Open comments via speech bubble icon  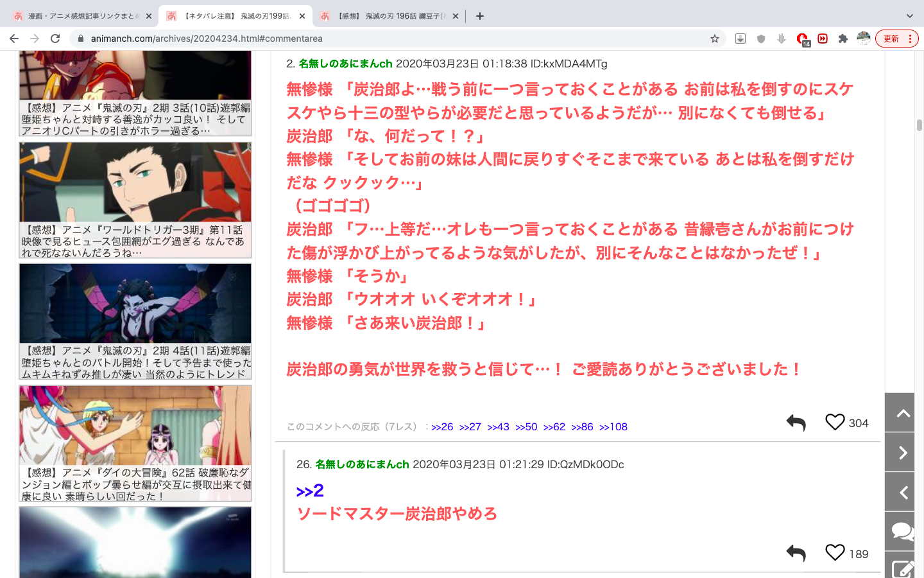pyautogui.click(x=902, y=532)
